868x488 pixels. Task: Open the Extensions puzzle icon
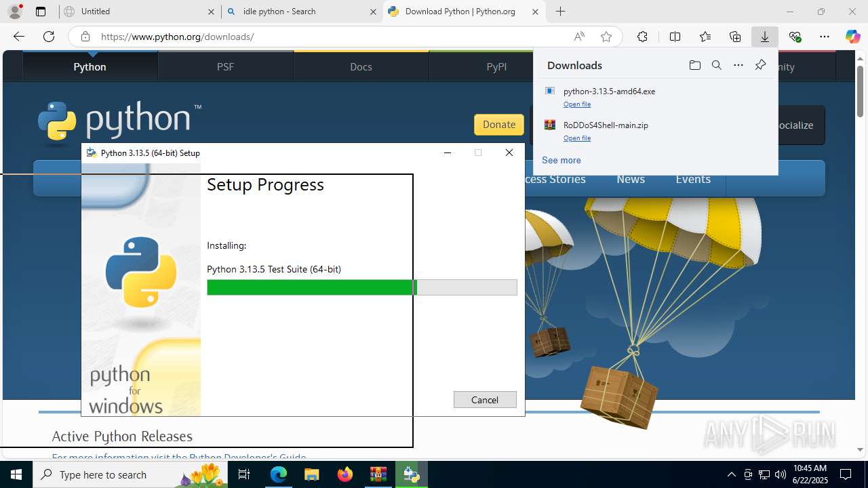642,37
